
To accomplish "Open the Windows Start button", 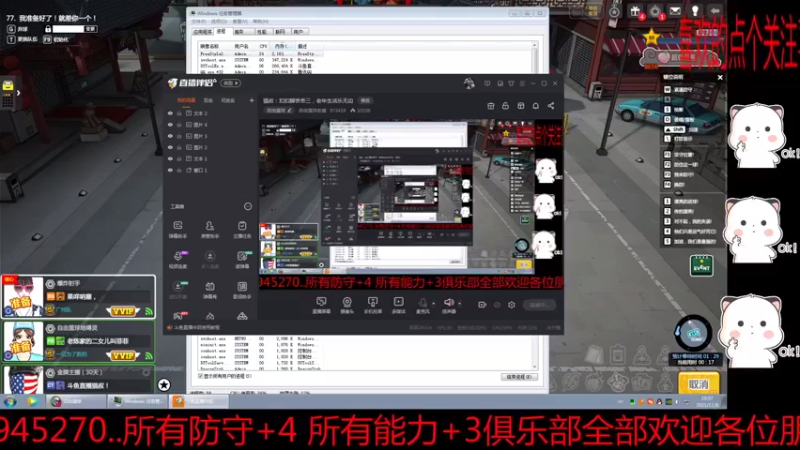I will tap(10, 402).
